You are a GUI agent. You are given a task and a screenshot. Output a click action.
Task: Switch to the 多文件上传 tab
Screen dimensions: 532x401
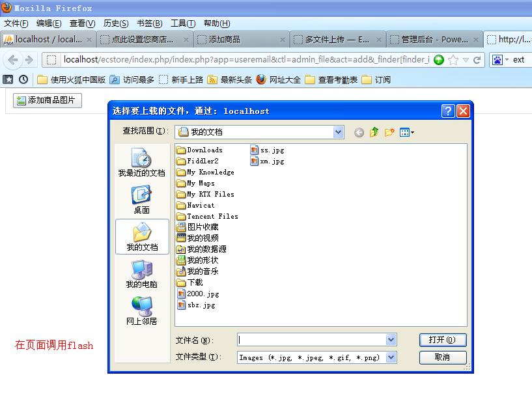[x=337, y=40]
